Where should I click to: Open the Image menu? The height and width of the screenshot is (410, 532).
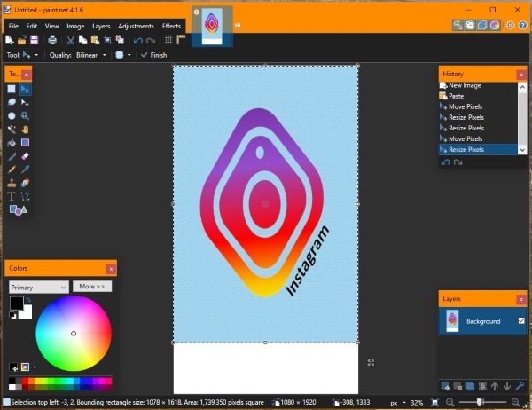75,26
